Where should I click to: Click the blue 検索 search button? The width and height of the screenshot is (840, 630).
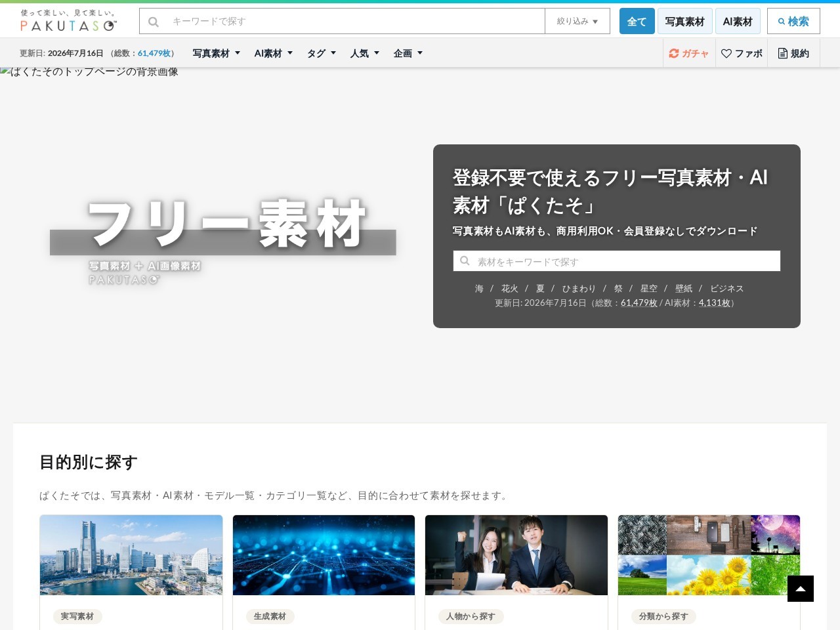[x=793, y=21]
